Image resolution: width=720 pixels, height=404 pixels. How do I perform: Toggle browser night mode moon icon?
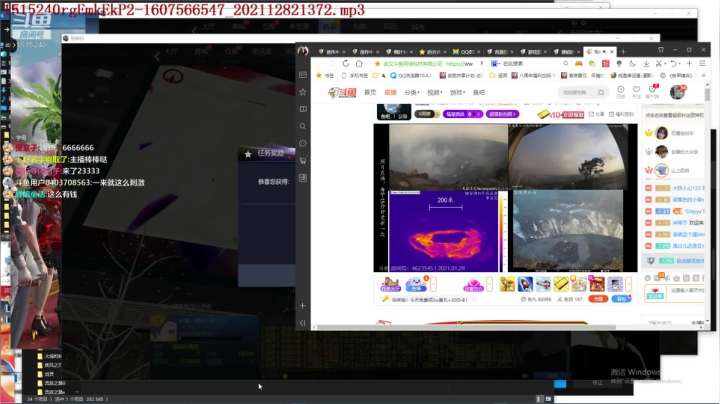pyautogui.click(x=632, y=63)
